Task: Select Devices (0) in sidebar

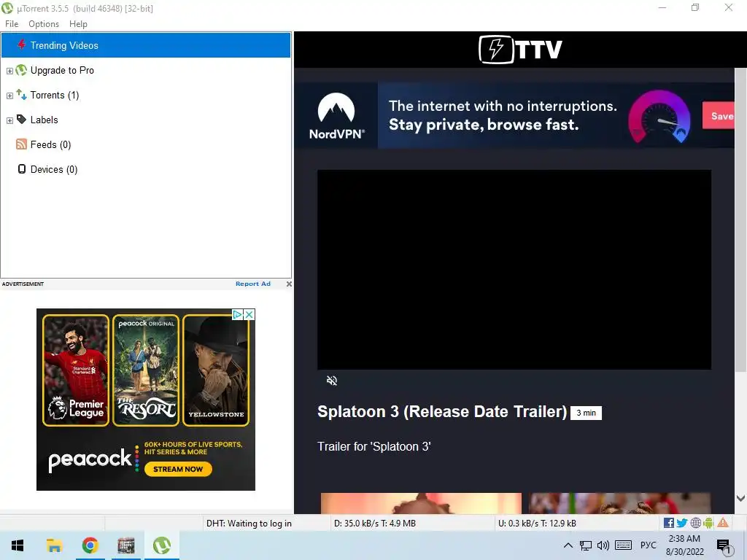Action: (54, 169)
